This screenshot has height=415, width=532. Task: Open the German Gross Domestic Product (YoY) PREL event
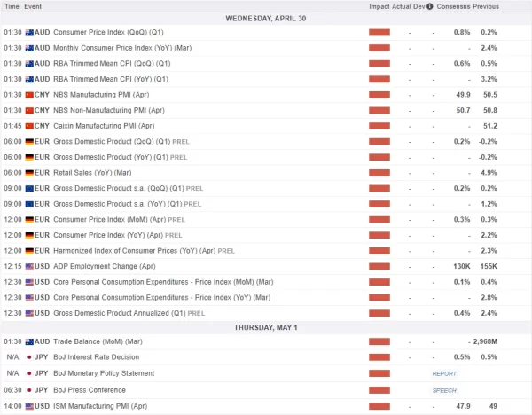coord(120,157)
